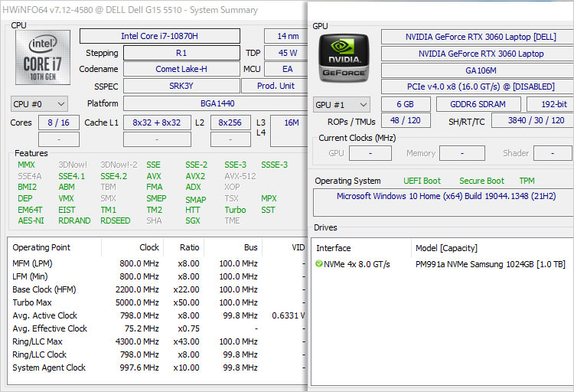Image resolution: width=574 pixels, height=392 pixels.
Task: Select the Avg. Effective Clock row
Action: [158, 328]
